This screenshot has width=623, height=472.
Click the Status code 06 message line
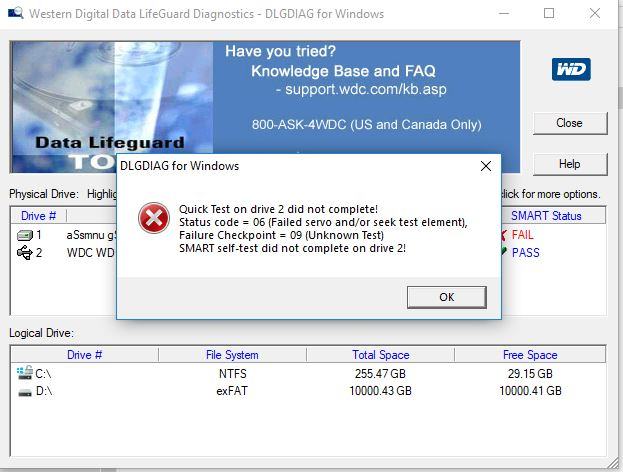(323, 222)
